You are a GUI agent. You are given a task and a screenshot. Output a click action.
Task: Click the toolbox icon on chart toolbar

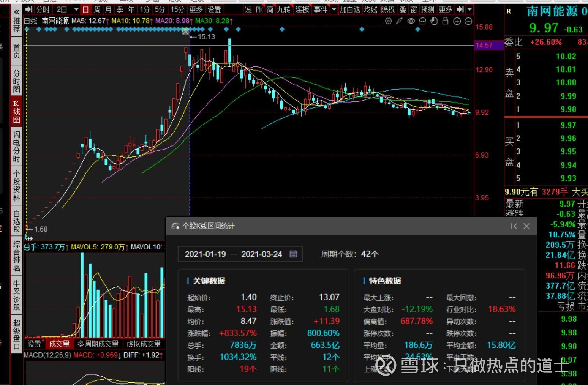tap(422, 21)
